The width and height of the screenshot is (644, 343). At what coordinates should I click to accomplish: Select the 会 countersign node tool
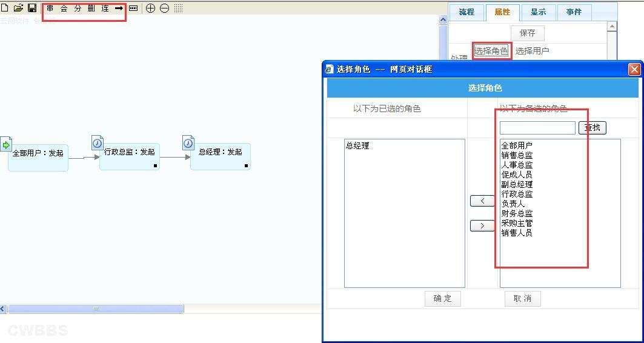64,8
